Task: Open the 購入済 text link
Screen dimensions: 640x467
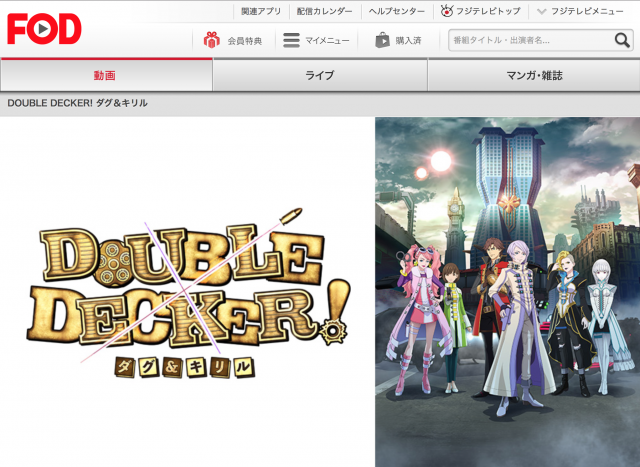Action: point(408,40)
